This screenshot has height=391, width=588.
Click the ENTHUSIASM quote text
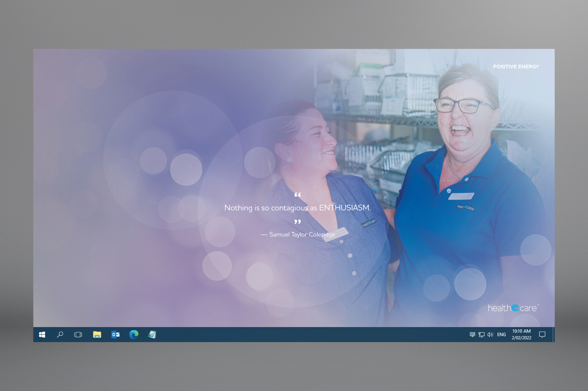point(297,208)
